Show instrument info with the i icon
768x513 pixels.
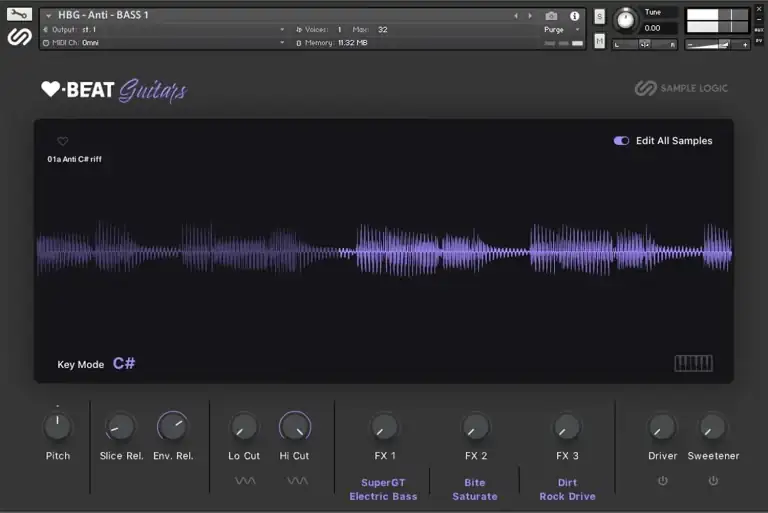[575, 16]
